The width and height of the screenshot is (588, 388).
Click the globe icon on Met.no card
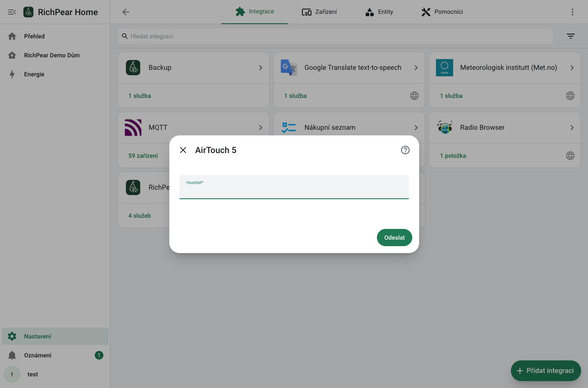tap(570, 96)
